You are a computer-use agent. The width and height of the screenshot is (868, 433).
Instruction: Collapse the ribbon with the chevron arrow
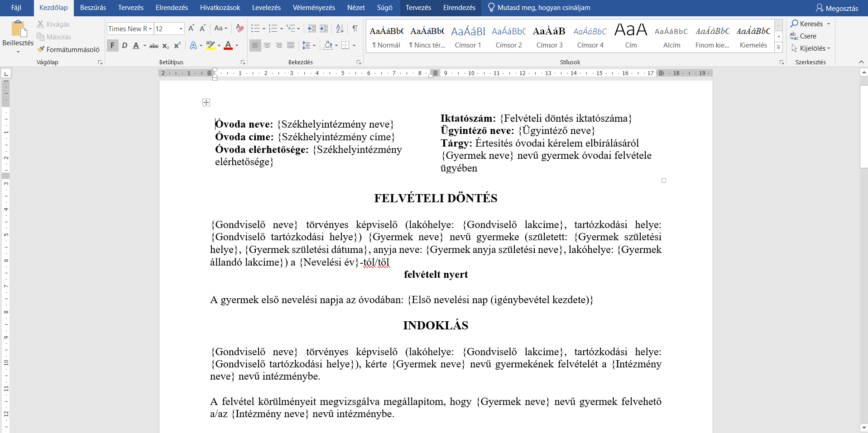pos(861,62)
